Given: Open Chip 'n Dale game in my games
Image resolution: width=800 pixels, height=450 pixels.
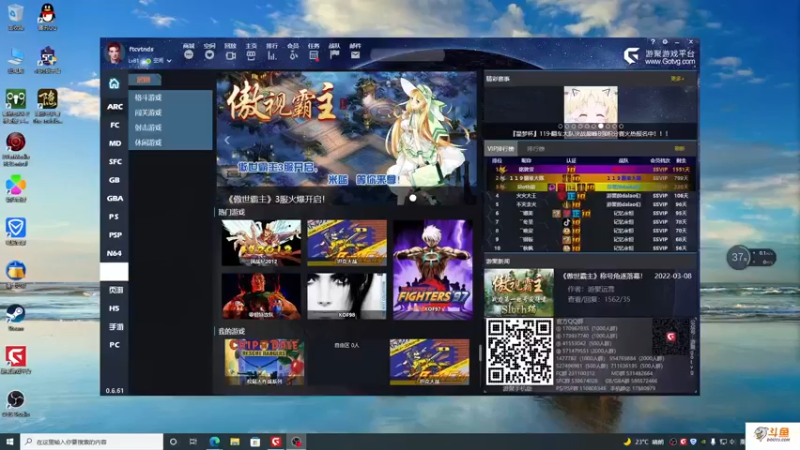Looking at the screenshot, I should coord(264,362).
